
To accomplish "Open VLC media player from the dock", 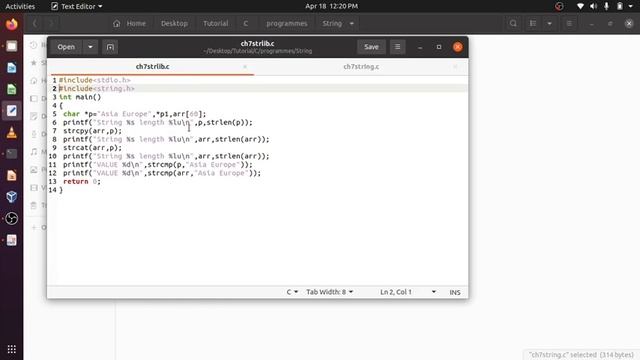I will click(11, 132).
